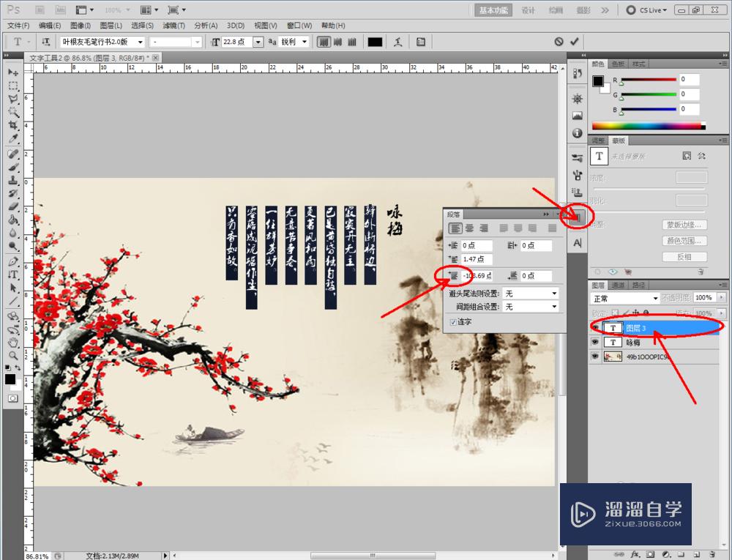Open the 窗口(W) menu
This screenshot has width=732, height=560.
pyautogui.click(x=299, y=26)
